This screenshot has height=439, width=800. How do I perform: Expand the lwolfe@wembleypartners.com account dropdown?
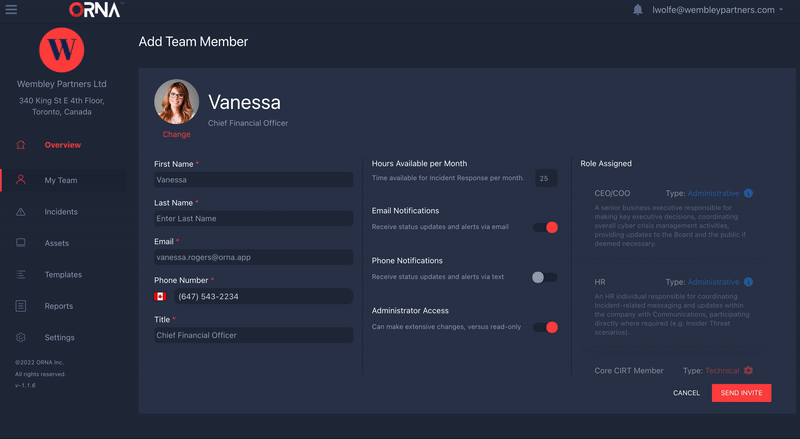tap(717, 10)
